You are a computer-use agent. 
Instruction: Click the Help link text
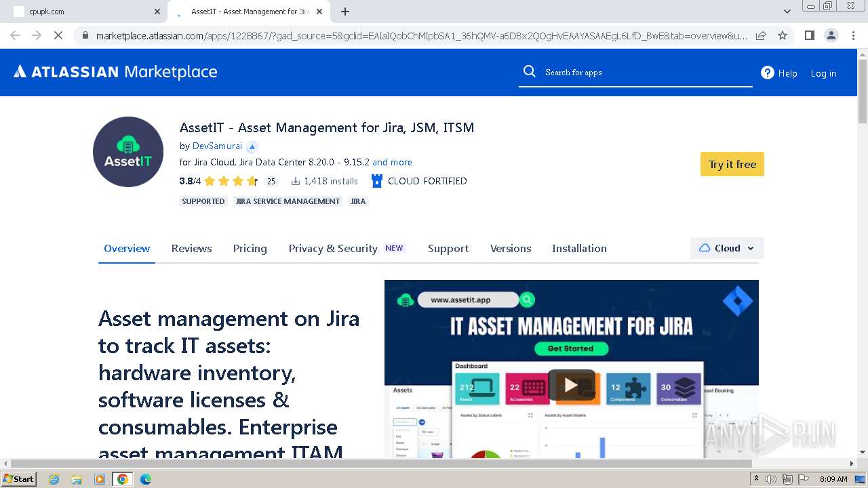[788, 73]
